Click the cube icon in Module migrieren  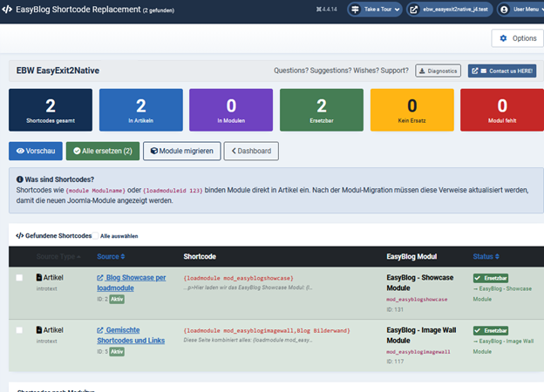154,151
